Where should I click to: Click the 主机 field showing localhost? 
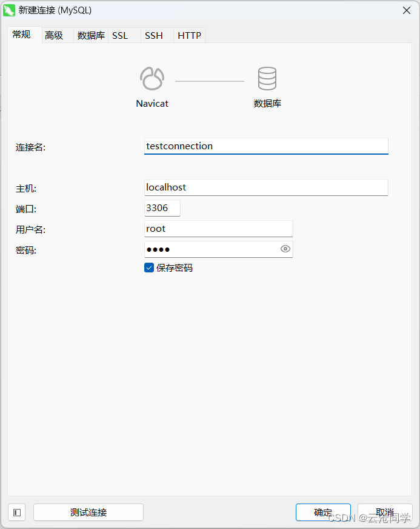266,187
